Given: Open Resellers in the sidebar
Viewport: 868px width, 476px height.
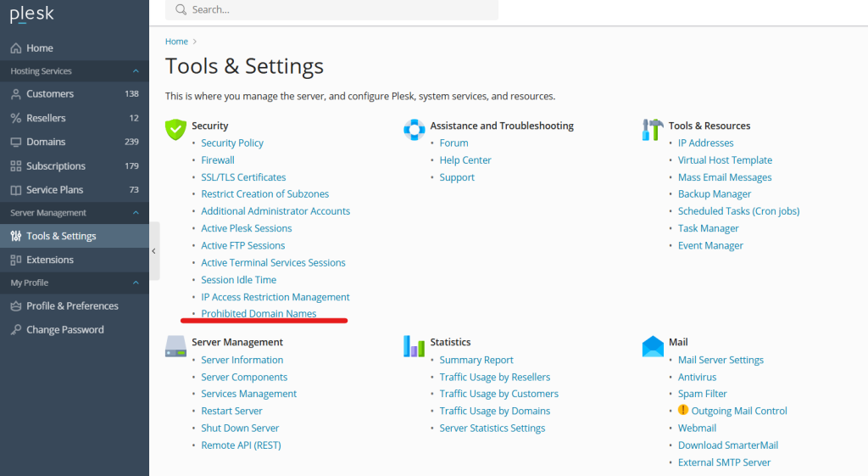Looking at the screenshot, I should click(x=75, y=118).
